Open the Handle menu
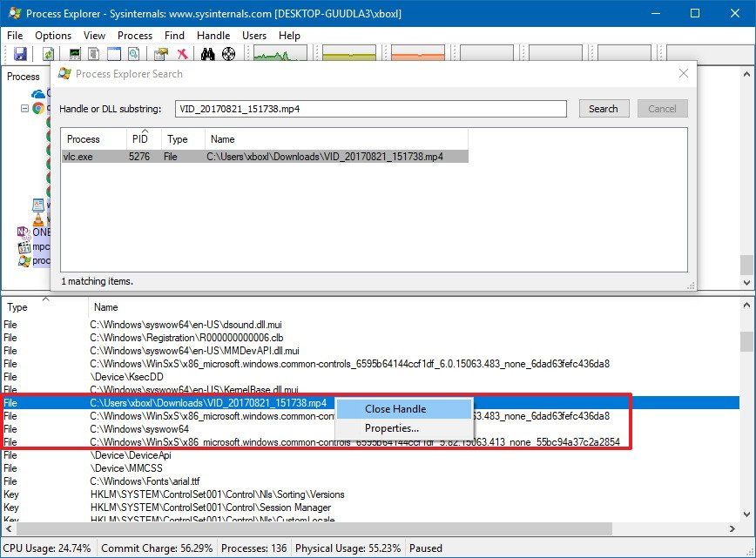756x558 pixels. point(213,36)
